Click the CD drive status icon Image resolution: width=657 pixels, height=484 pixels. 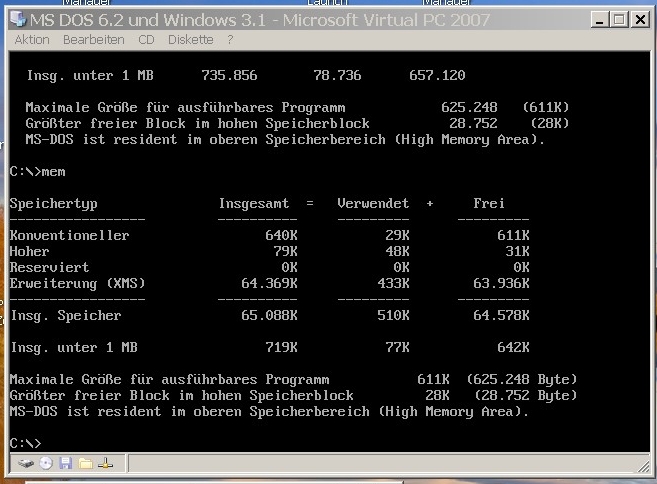46,463
